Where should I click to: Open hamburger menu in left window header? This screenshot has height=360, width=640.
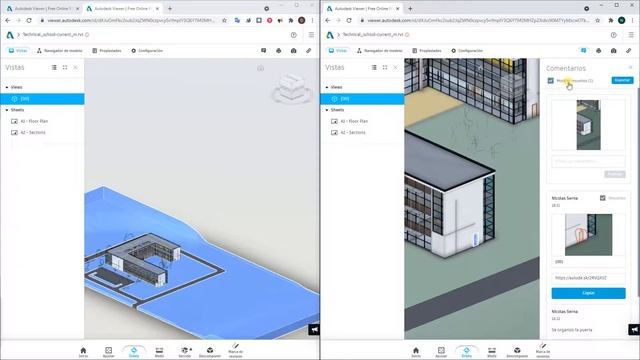tap(311, 35)
